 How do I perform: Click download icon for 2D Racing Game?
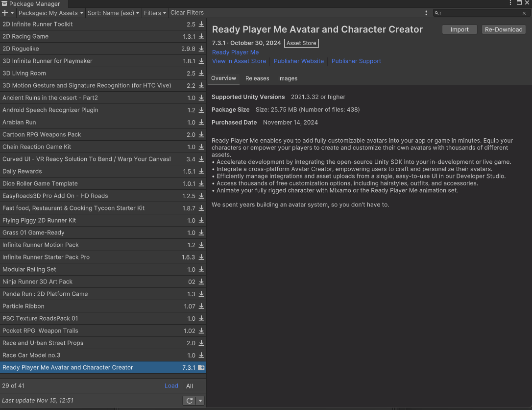[x=201, y=36]
